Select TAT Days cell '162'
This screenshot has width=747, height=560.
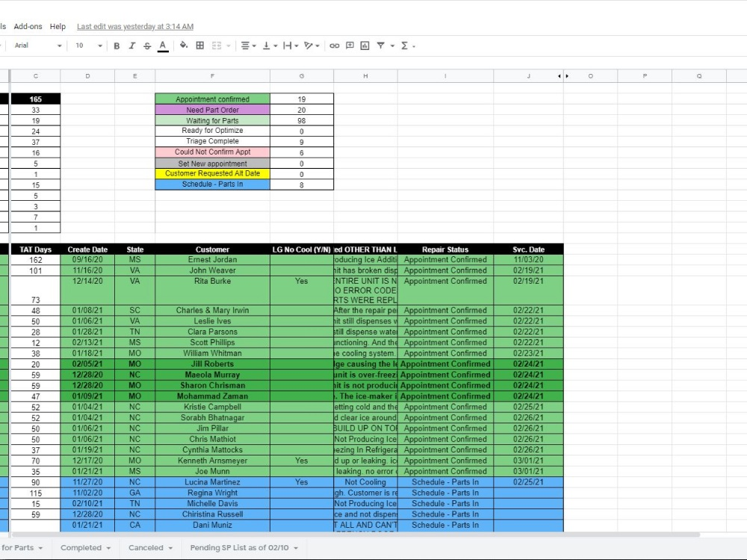tap(36, 260)
